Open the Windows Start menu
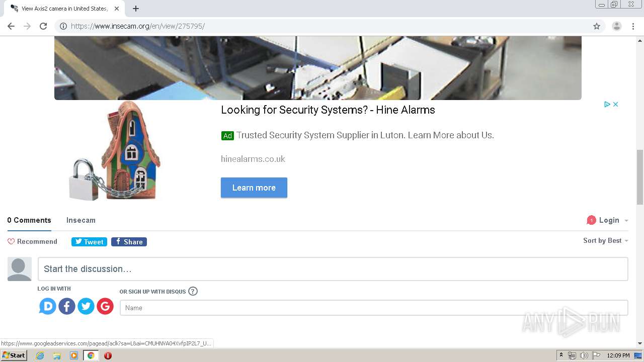 tap(14, 355)
